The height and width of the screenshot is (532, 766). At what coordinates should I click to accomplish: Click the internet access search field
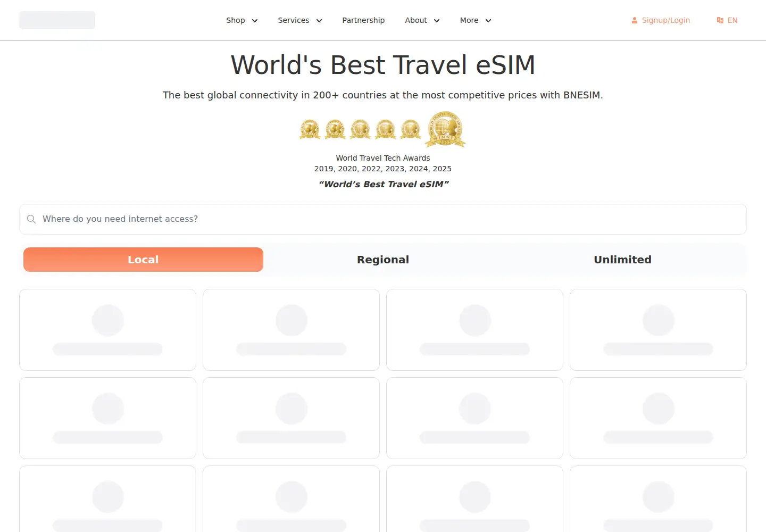pos(383,219)
